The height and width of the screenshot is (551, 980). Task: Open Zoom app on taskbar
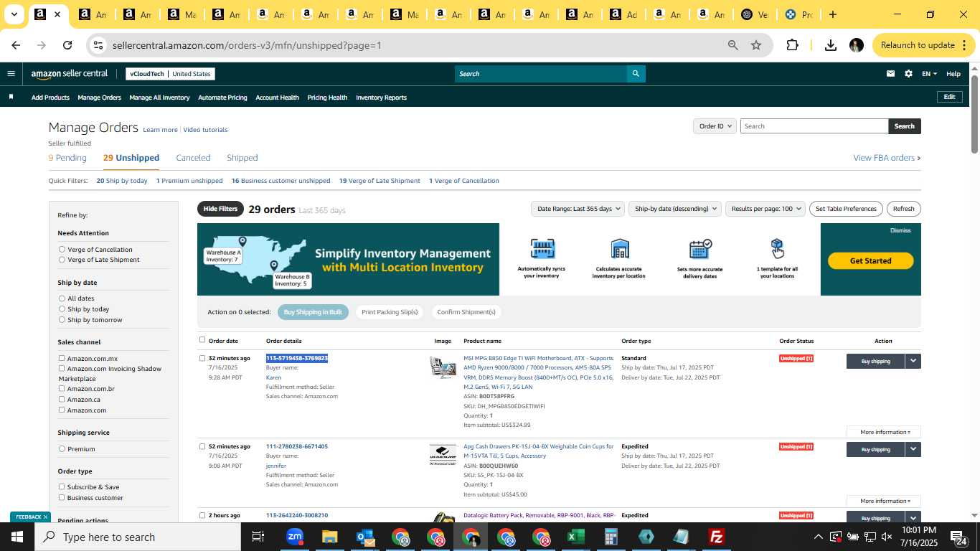[294, 537]
